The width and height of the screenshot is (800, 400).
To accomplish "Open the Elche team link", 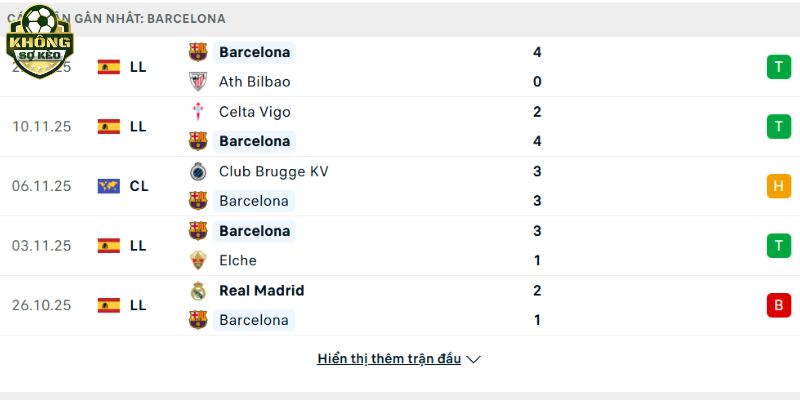I will [x=238, y=260].
